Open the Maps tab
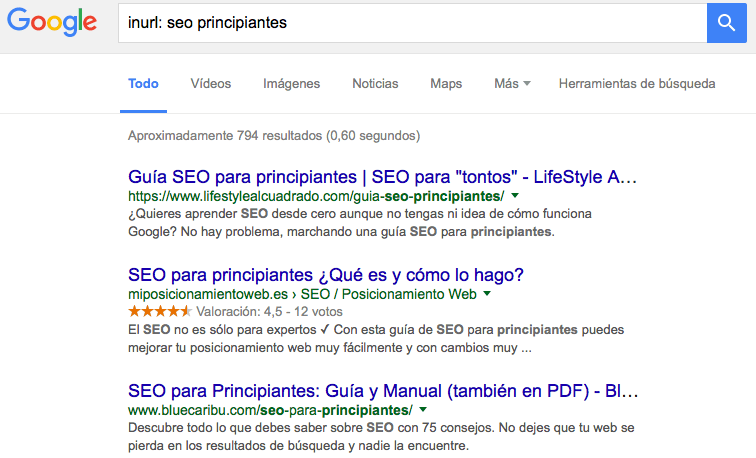The image size is (756, 458). 446,83
